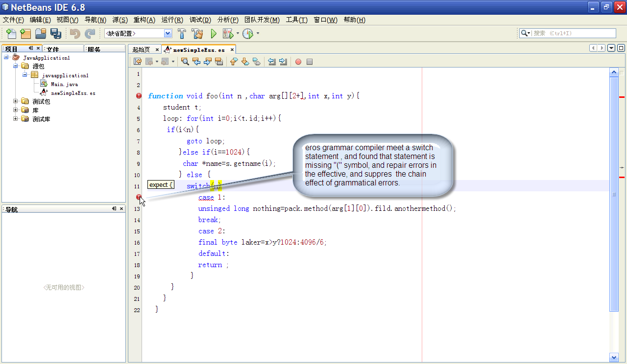Open the 重构(A) menu
The image size is (627, 364).
pyautogui.click(x=144, y=20)
